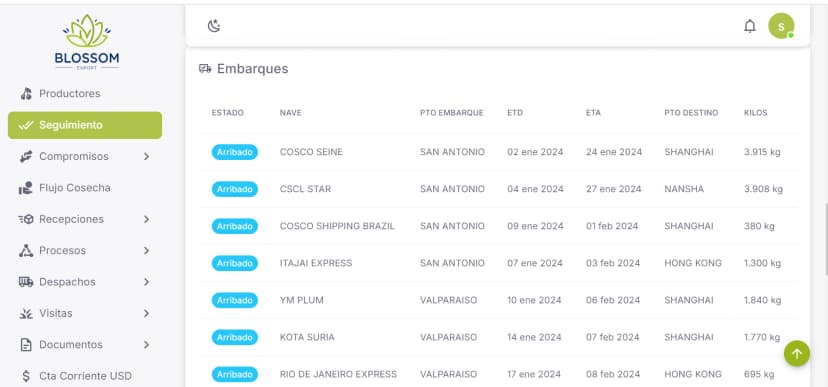Click scroll-to-top green arrow button
The width and height of the screenshot is (828, 387).
click(x=797, y=353)
